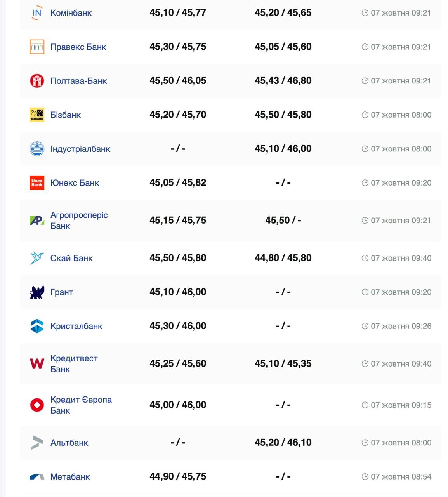Open the Юнекс Банк link
Image resolution: width=448 pixels, height=497 pixels.
point(75,183)
